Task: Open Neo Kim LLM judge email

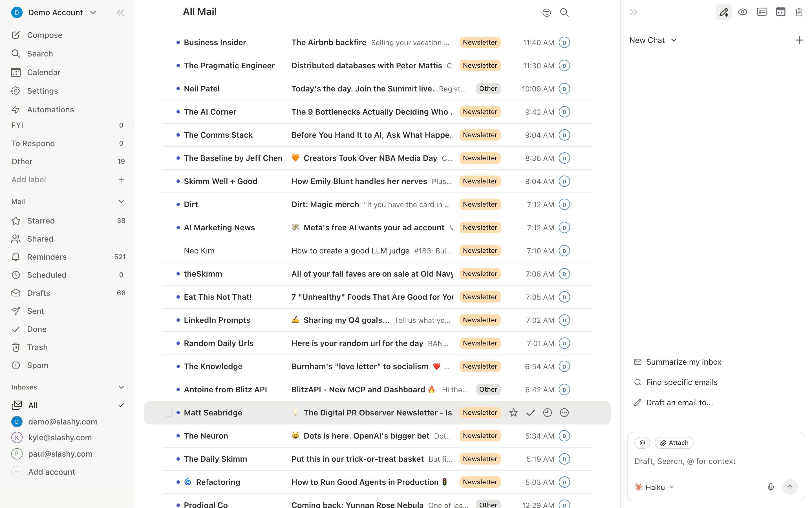Action: [x=377, y=251]
